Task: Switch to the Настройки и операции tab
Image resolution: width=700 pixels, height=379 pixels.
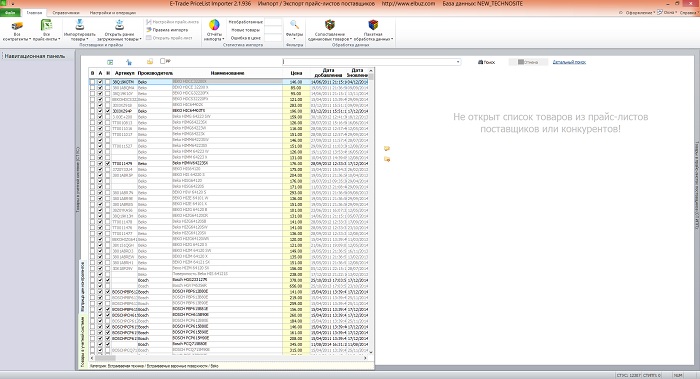Action: point(112,12)
